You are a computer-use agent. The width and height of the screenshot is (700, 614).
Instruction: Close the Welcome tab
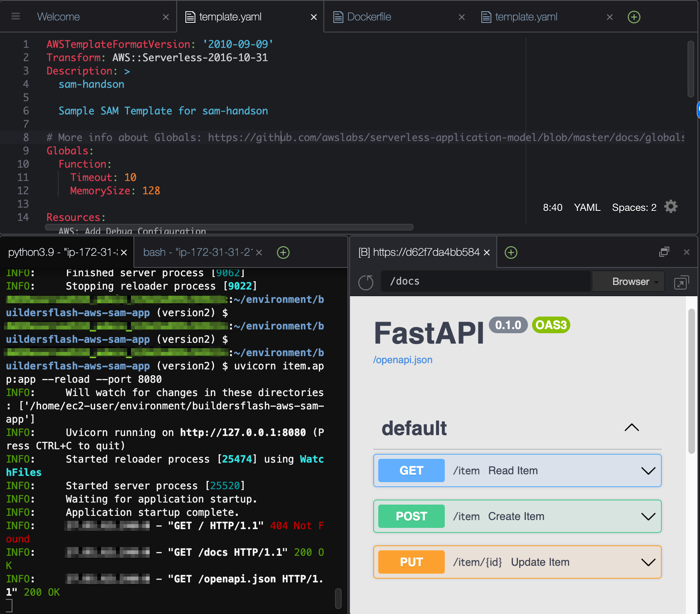pos(166,17)
